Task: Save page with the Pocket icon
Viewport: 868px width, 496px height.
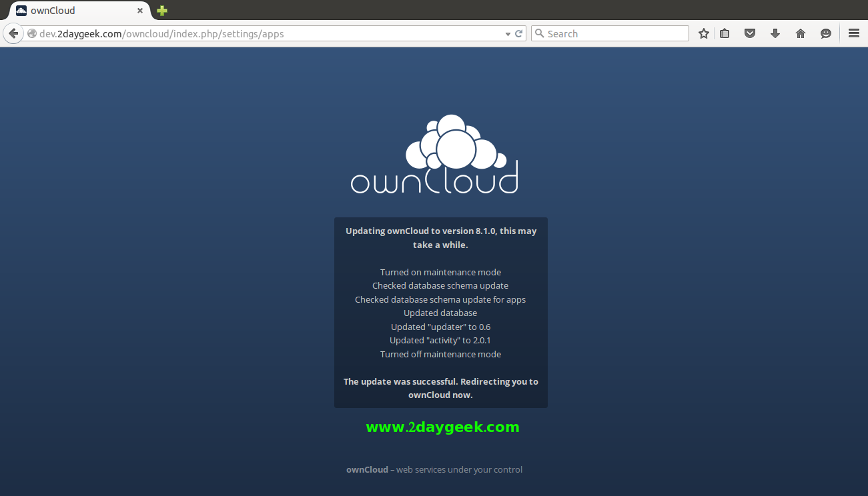Action: click(x=750, y=33)
